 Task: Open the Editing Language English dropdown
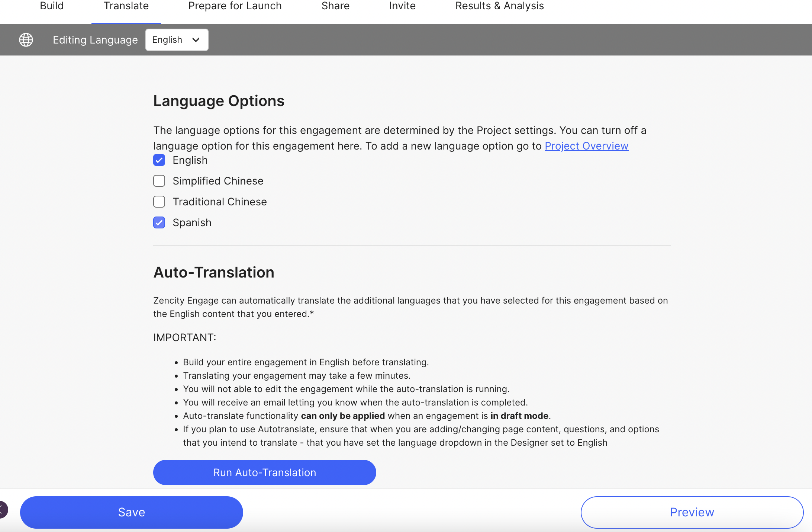[177, 40]
